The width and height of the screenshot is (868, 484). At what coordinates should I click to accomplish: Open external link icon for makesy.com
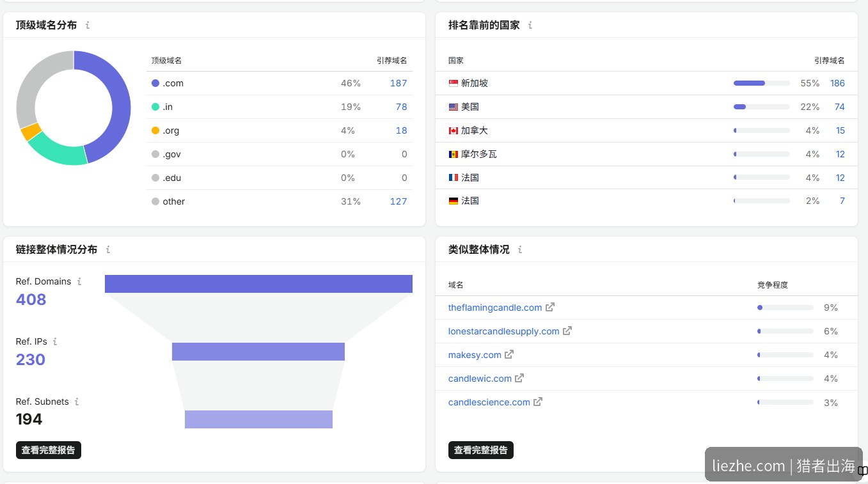coord(509,354)
